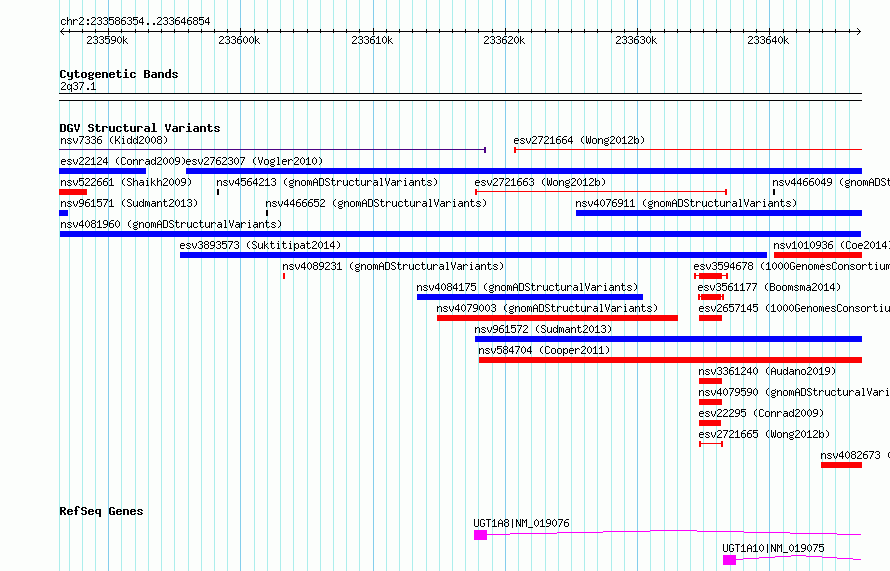
Task: Click the 2q37.1 band label
Action: (78, 86)
